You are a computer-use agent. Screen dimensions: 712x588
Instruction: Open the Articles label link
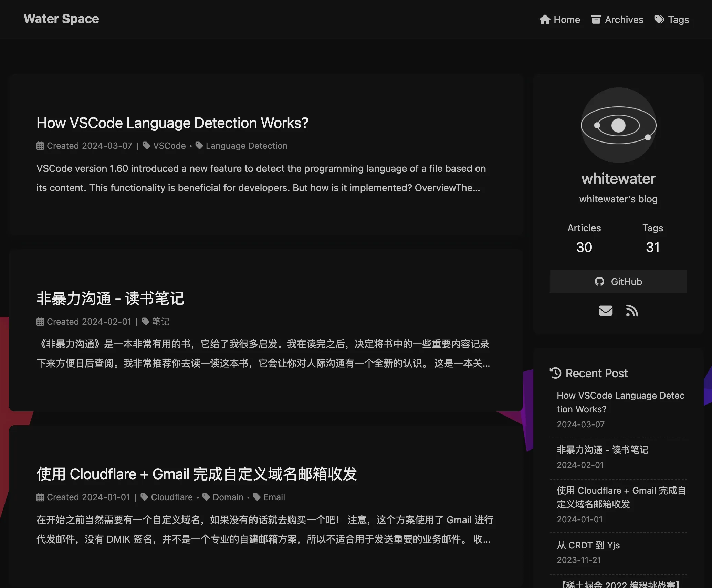(584, 228)
